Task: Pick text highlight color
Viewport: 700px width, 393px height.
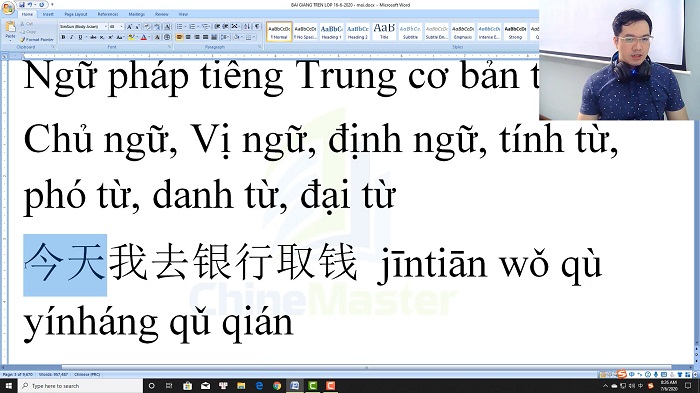Action: click(x=131, y=37)
